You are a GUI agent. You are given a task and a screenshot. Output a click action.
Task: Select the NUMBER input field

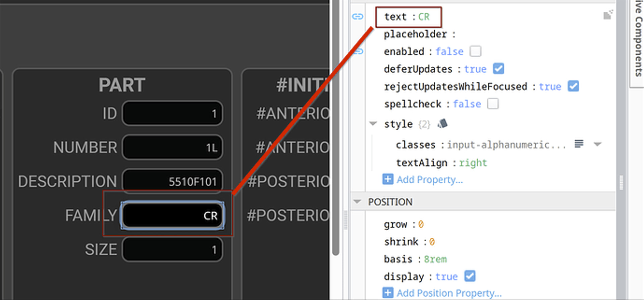point(172,147)
